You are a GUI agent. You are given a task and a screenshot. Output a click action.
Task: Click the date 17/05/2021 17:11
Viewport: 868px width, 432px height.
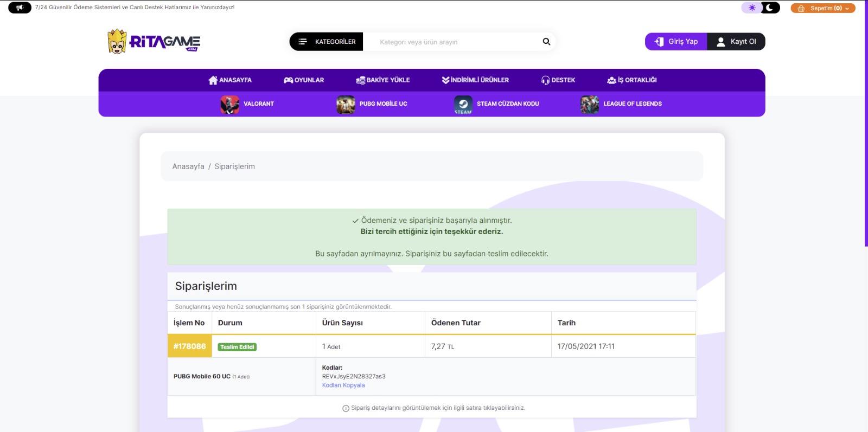click(586, 346)
